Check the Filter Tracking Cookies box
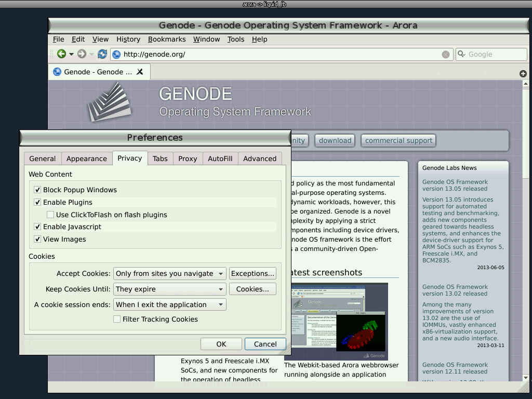The width and height of the screenshot is (532, 399). click(117, 319)
